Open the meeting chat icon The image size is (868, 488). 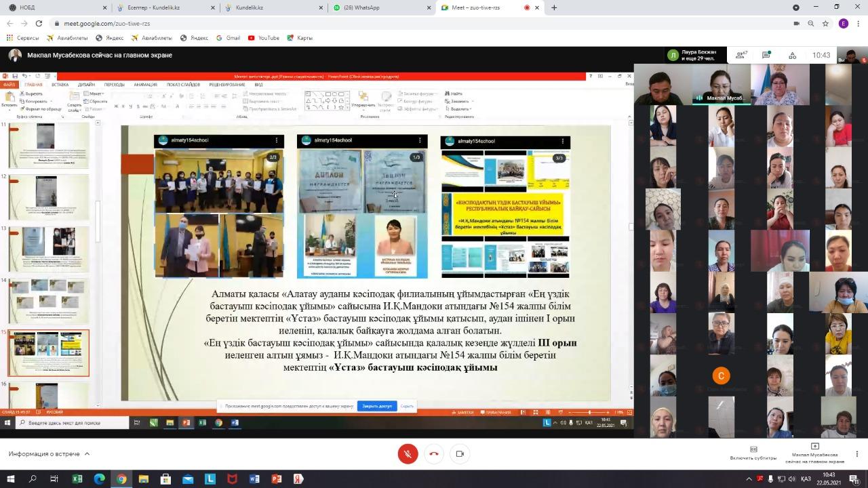tap(766, 55)
